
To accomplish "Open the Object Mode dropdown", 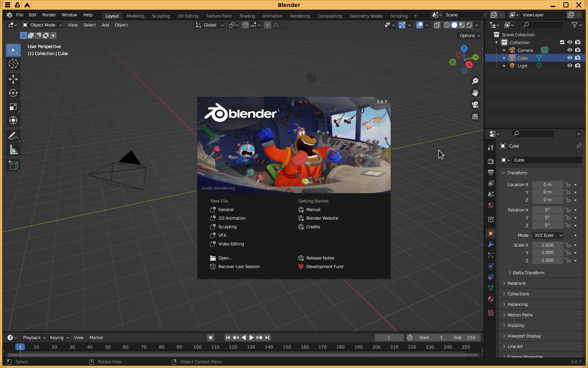I will point(42,25).
